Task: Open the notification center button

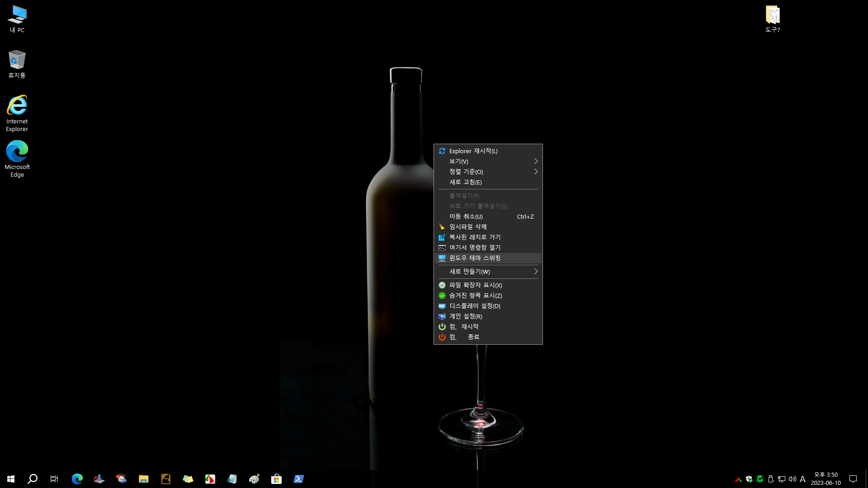Action: pyautogui.click(x=853, y=479)
